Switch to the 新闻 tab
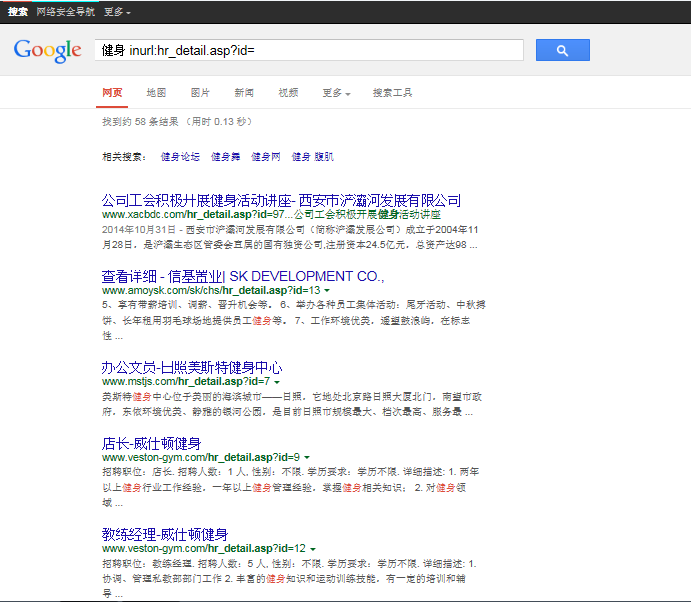The height and width of the screenshot is (602, 691). 244,93
